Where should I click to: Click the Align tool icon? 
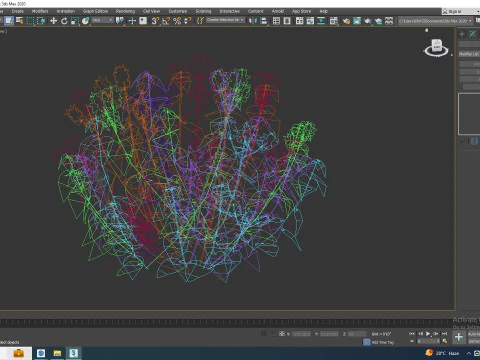[x=264, y=21]
